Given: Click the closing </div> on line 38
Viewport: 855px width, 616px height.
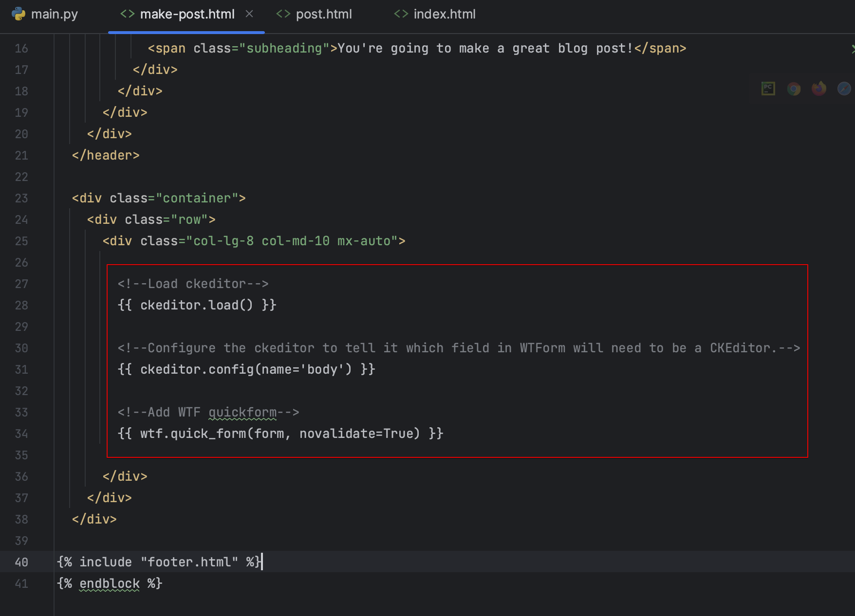Looking at the screenshot, I should tap(94, 519).
